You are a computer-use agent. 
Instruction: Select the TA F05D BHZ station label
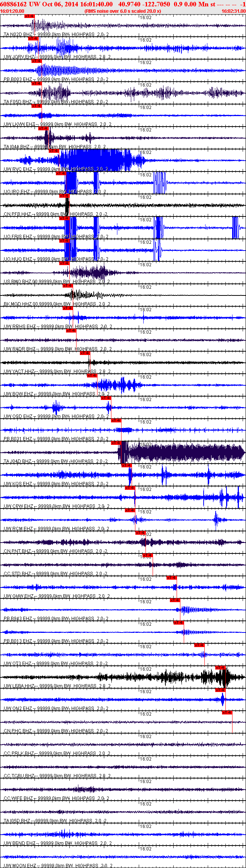tap(56, 102)
